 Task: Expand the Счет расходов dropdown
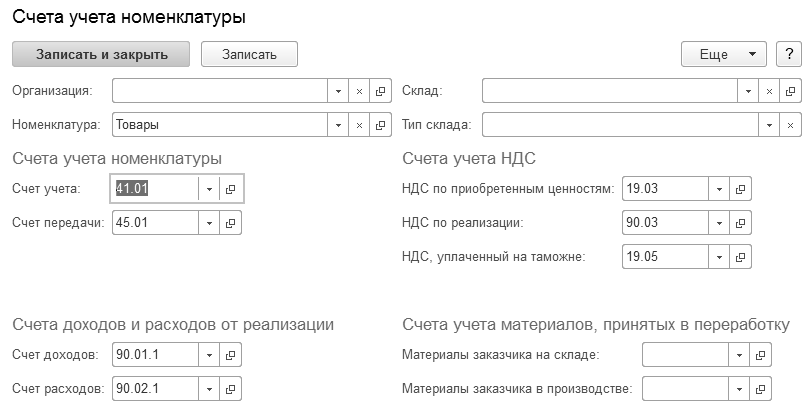tap(209, 388)
